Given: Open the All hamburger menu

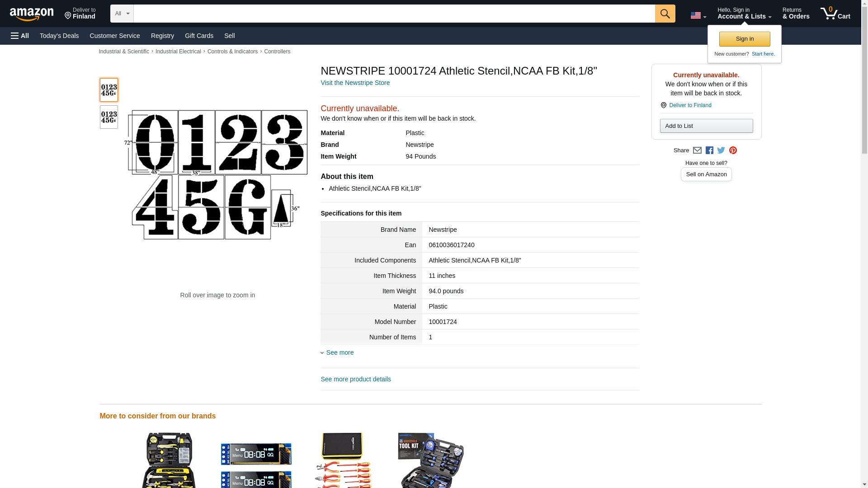Looking at the screenshot, I should (x=20, y=36).
